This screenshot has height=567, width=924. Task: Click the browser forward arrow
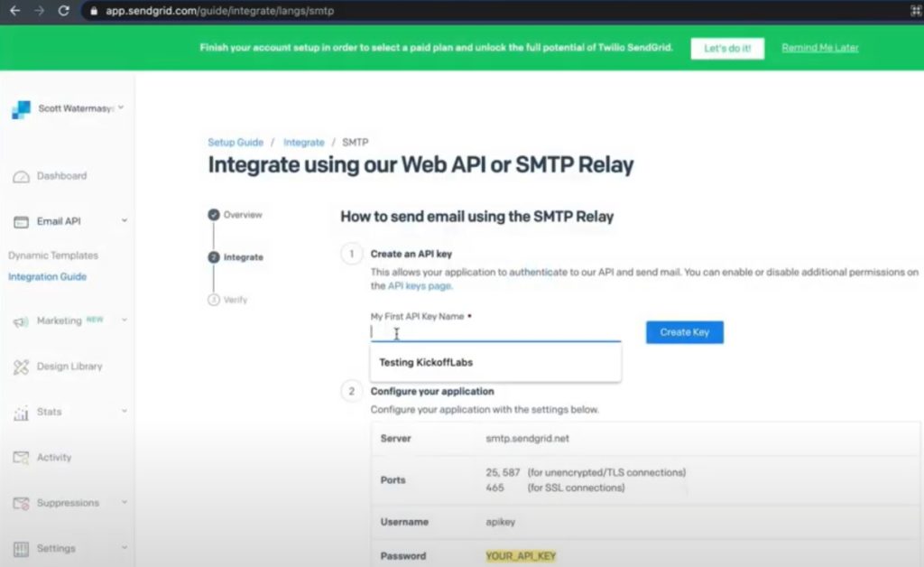coord(40,11)
